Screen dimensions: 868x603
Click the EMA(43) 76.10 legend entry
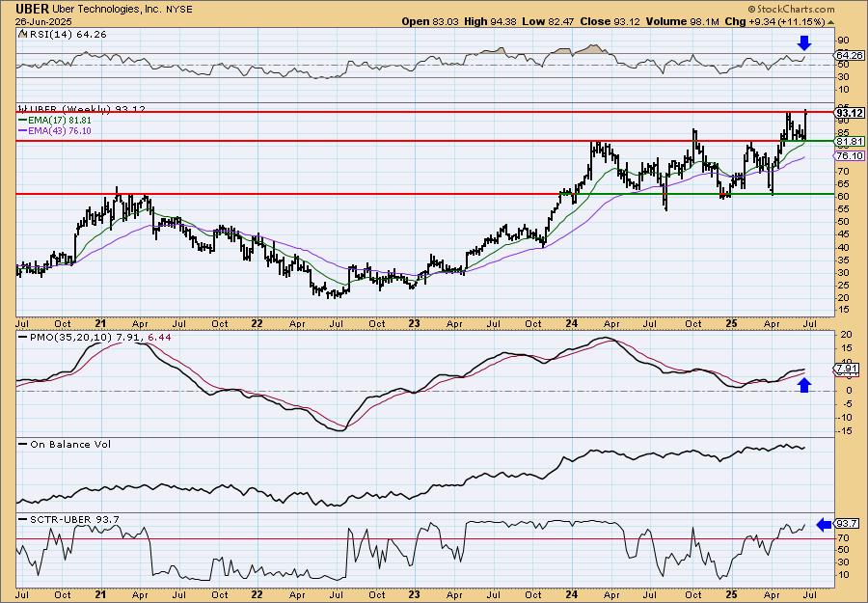(x=61, y=131)
